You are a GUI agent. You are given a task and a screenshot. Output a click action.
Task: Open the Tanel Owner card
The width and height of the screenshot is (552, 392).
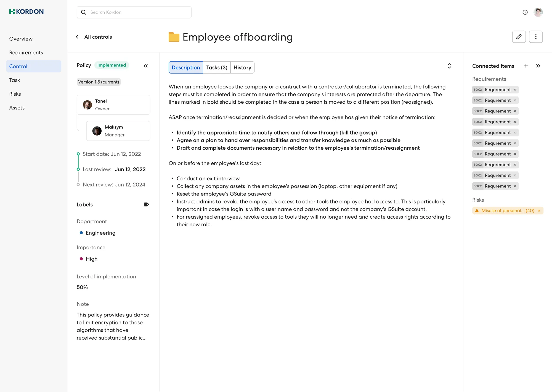coord(113,105)
